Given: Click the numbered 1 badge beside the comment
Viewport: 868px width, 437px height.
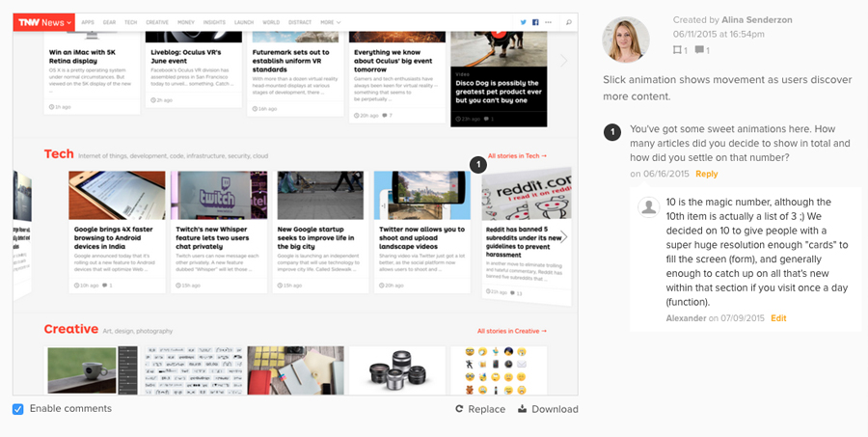Looking at the screenshot, I should (612, 132).
